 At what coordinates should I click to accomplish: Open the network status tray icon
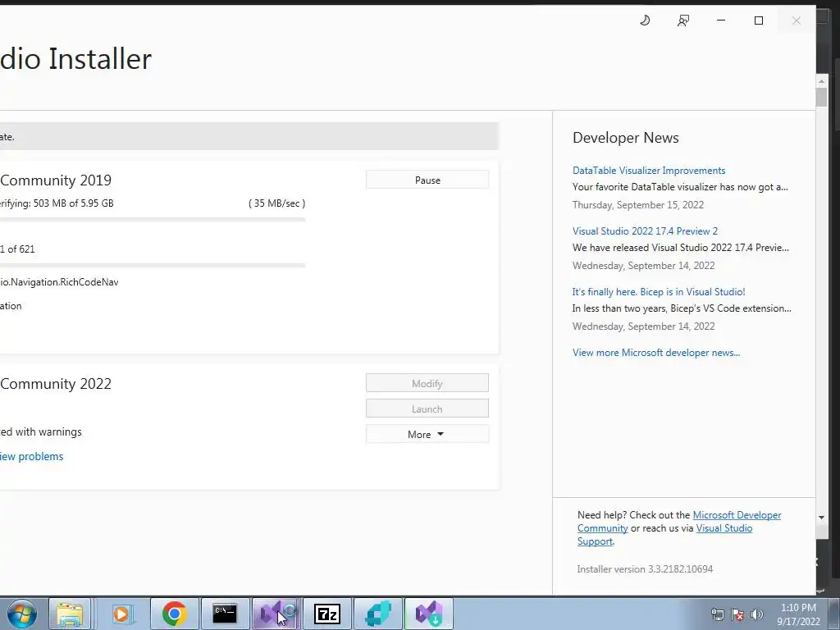(x=717, y=614)
